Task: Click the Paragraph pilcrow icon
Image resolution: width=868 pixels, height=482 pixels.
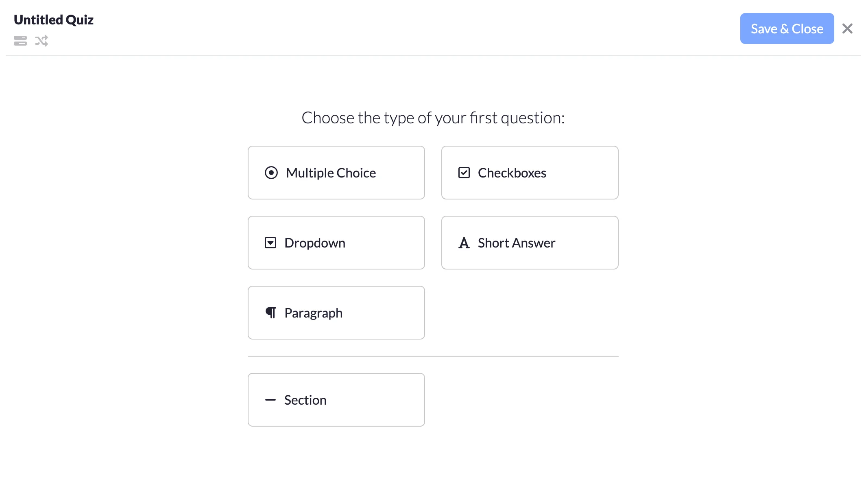Action: [x=272, y=313]
